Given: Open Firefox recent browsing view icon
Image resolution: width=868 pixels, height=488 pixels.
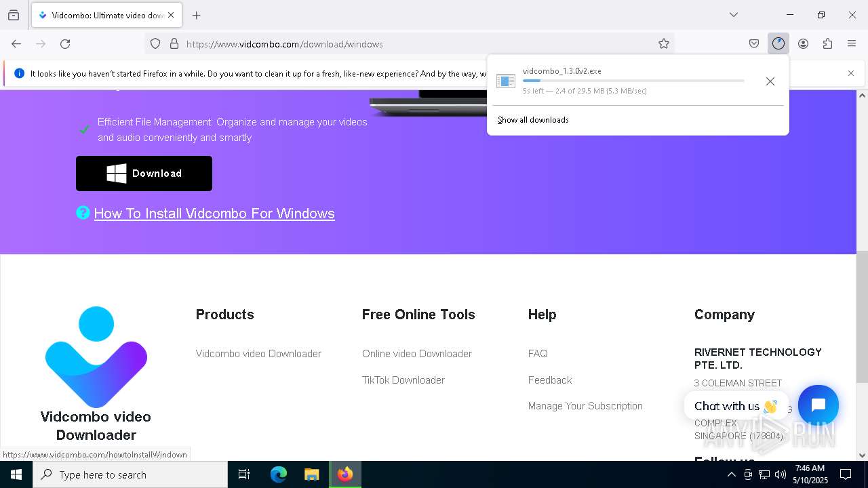Looking at the screenshot, I should tap(14, 15).
